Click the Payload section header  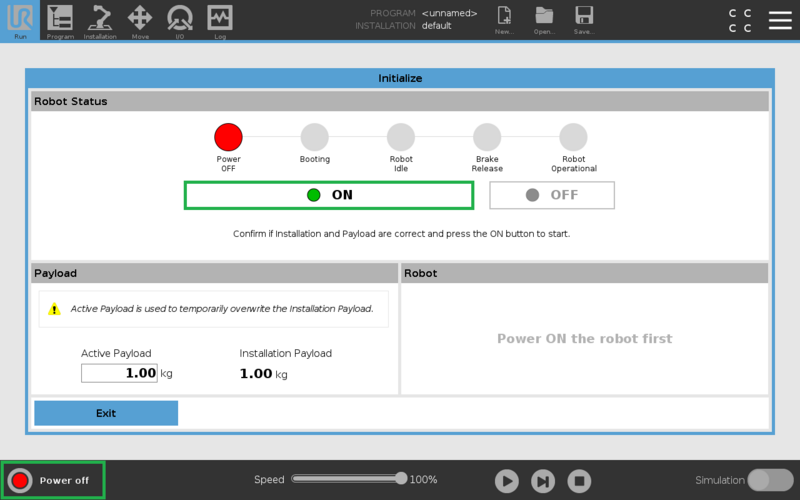[214, 273]
